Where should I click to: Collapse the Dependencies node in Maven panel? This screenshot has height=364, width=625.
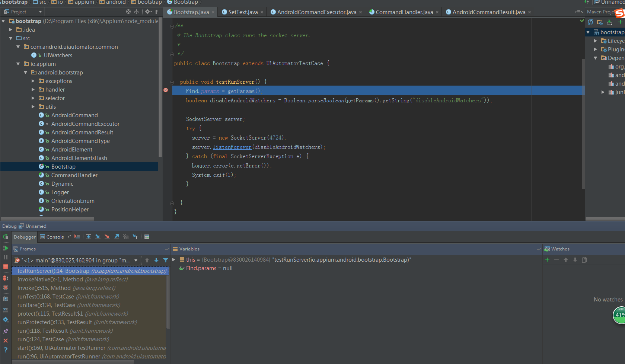tap(596, 58)
